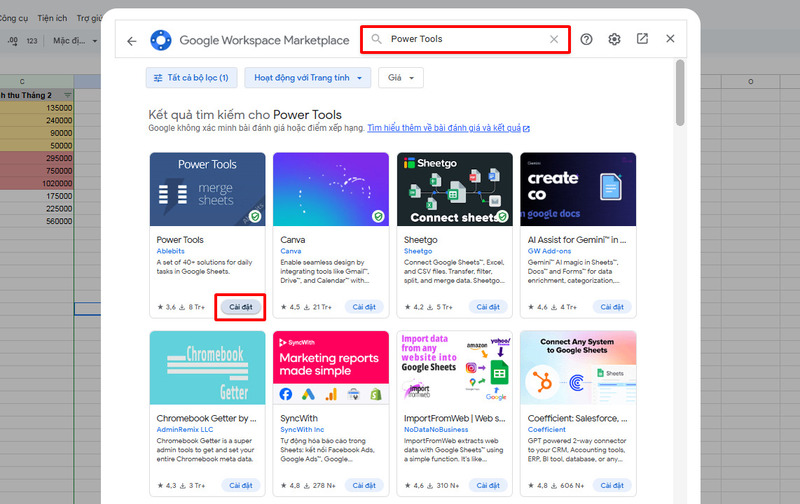Image resolution: width=800 pixels, height=504 pixels.
Task: Open the all filters button
Action: click(192, 78)
